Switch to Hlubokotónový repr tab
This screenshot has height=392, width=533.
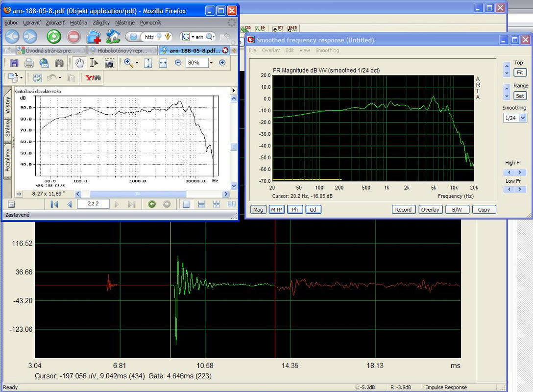(x=122, y=50)
